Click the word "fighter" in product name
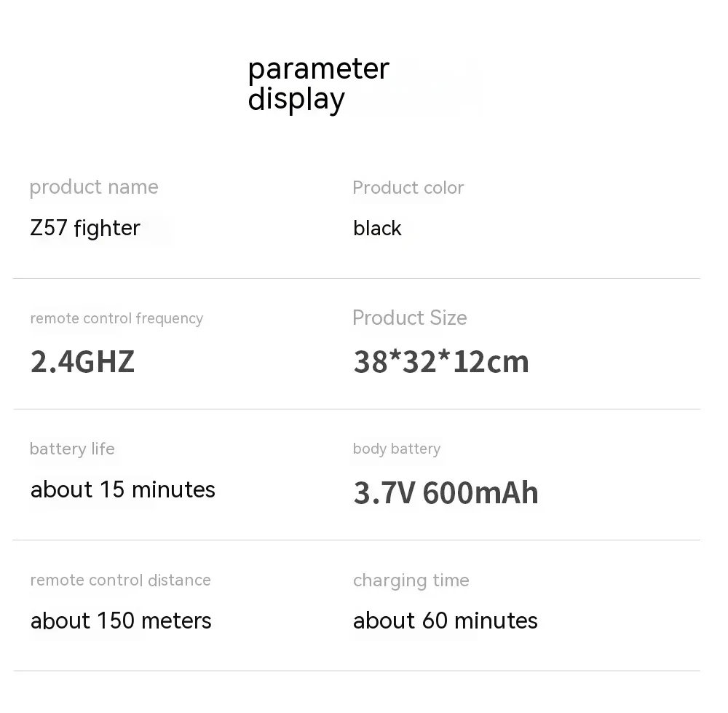728x713 pixels. click(107, 228)
